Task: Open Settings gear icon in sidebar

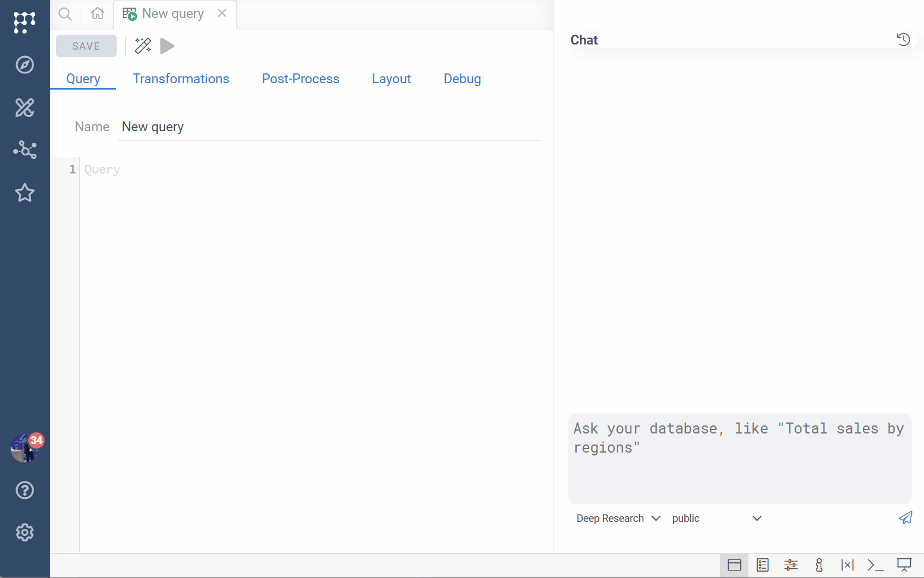Action: coord(24,532)
